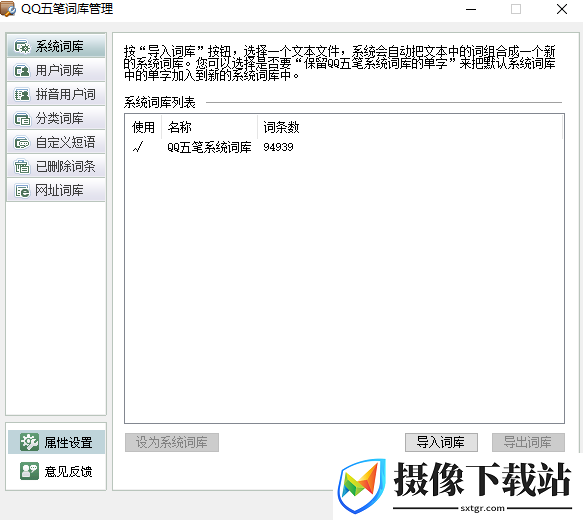Click the 导出词库 button
Image resolution: width=583 pixels, height=520 pixels.
coord(528,442)
